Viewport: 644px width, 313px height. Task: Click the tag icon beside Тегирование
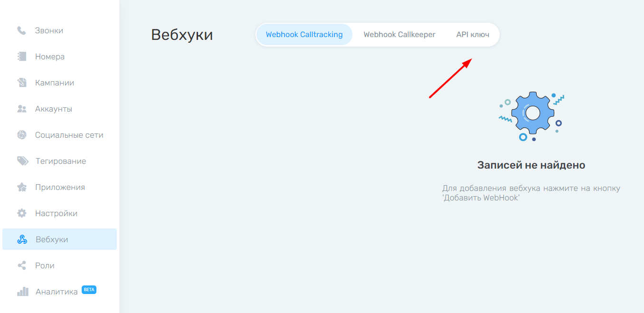(22, 161)
